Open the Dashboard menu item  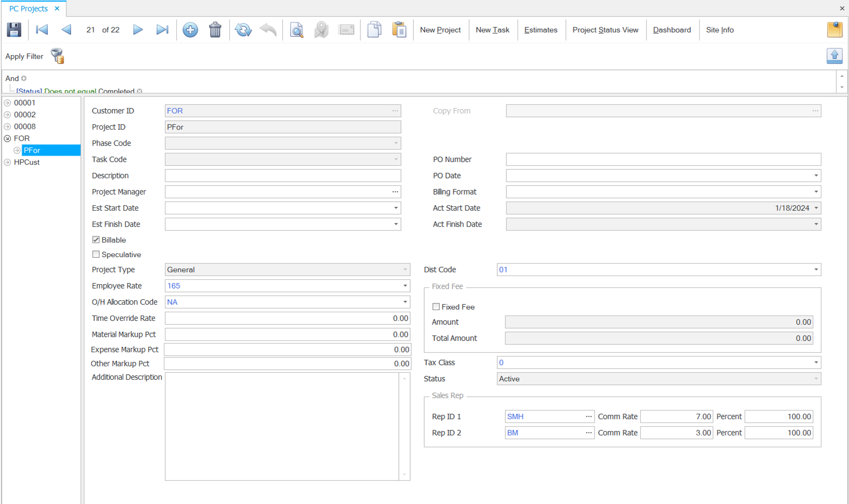672,30
